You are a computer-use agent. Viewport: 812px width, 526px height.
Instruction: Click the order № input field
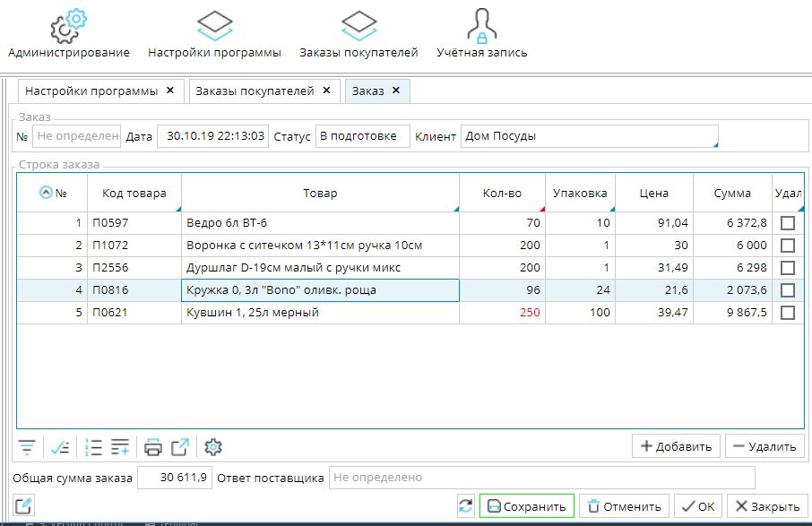click(x=76, y=136)
